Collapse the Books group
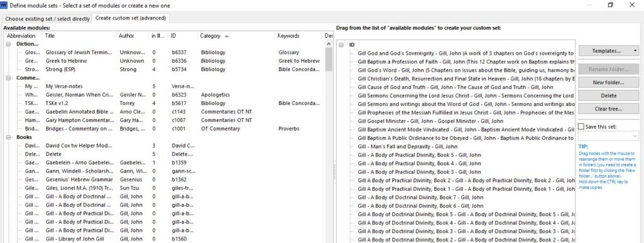The height and width of the screenshot is (243, 644). [x=9, y=138]
